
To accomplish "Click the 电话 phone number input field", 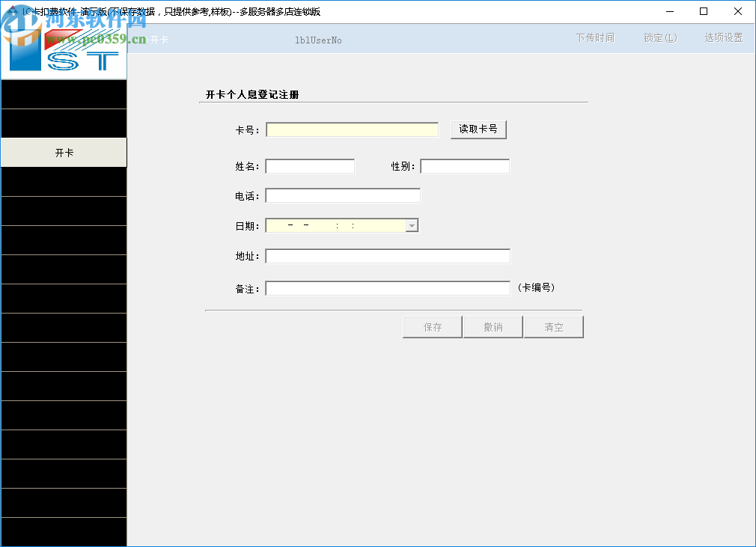I will point(343,195).
